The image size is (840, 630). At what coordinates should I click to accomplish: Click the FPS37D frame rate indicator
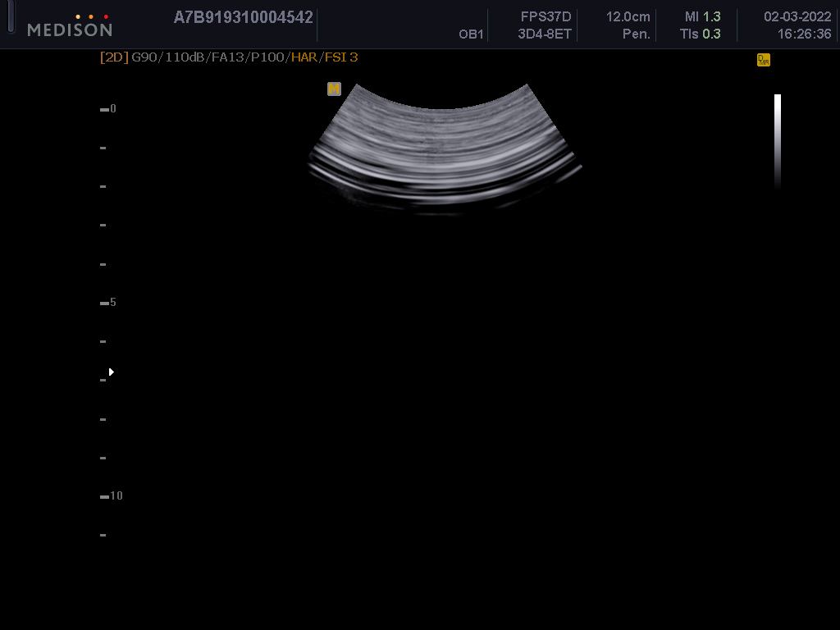tap(546, 17)
